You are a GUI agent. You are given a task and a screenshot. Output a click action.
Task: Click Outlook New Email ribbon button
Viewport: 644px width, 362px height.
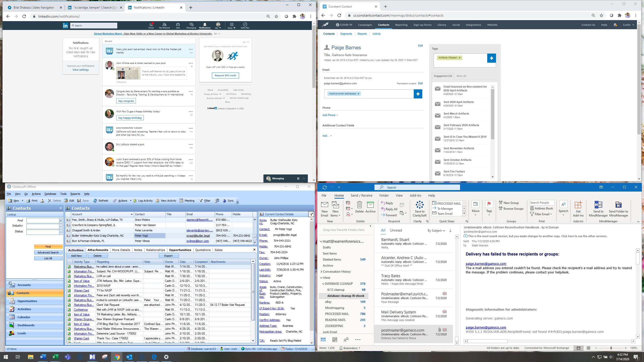(x=324, y=209)
